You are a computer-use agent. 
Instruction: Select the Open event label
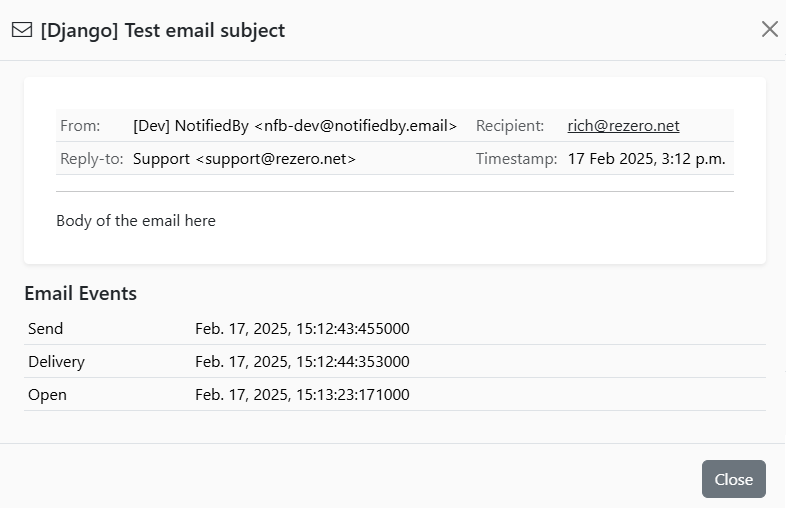[47, 395]
